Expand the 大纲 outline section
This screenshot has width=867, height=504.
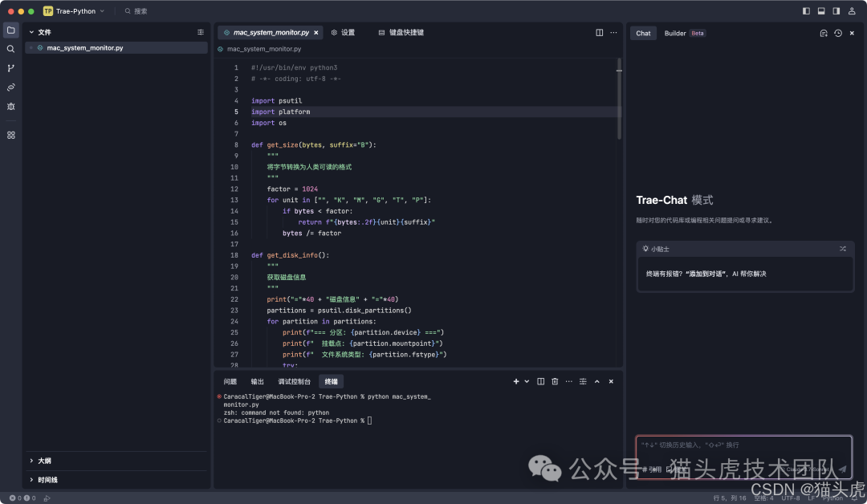tap(44, 461)
